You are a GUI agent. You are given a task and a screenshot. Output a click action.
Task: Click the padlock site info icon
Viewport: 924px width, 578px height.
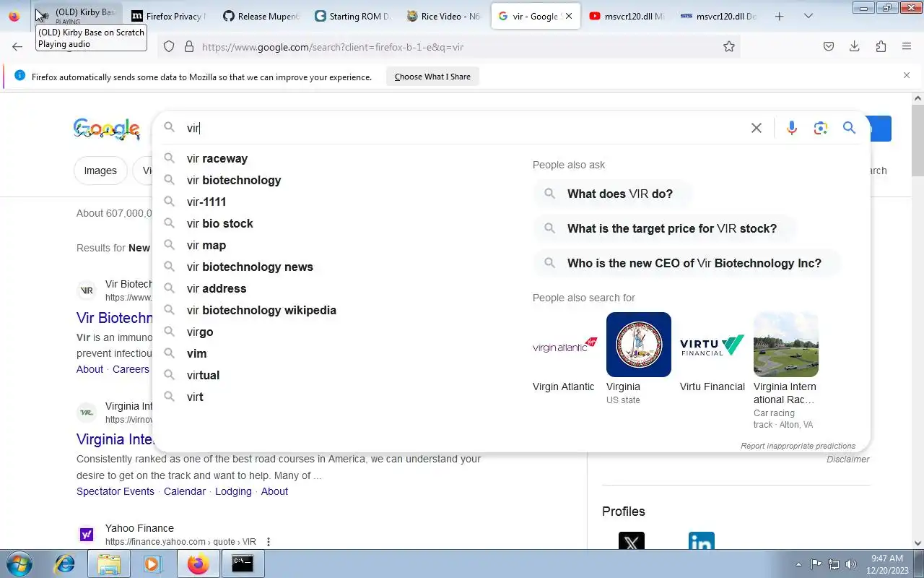coord(189,46)
